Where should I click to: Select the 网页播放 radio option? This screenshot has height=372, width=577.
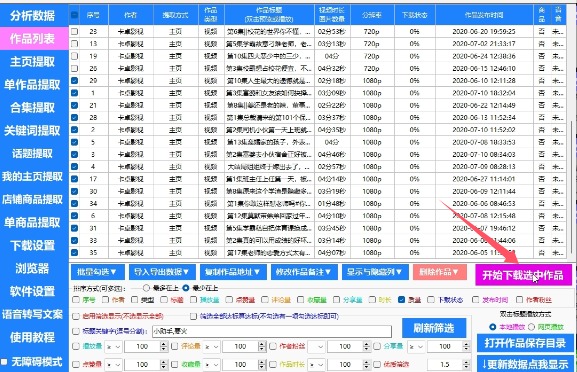[531, 327]
